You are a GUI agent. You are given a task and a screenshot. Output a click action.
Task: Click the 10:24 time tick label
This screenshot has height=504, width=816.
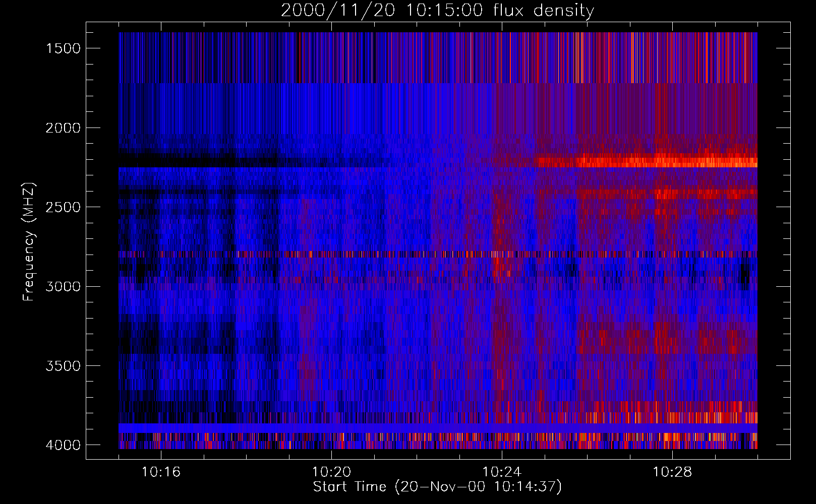click(502, 472)
